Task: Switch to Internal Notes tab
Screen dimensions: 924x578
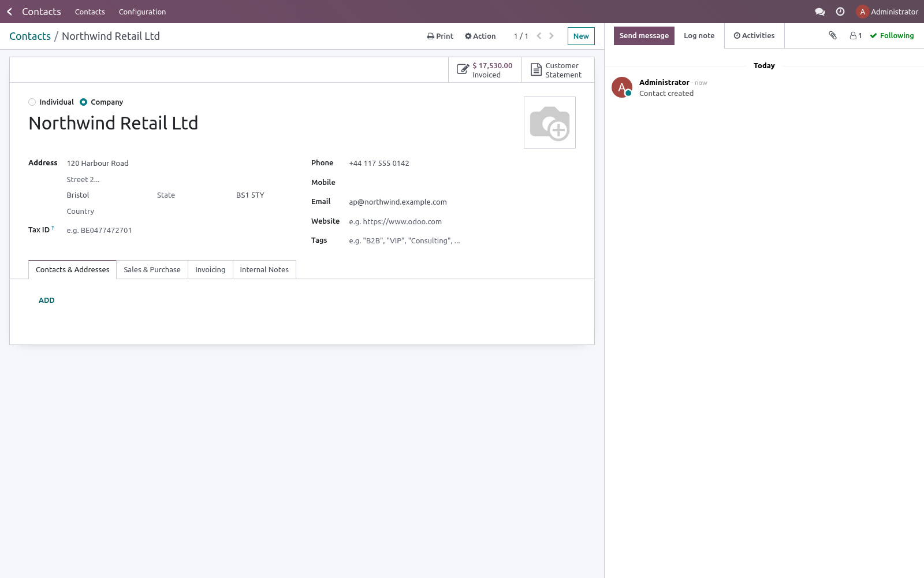Action: (x=264, y=270)
